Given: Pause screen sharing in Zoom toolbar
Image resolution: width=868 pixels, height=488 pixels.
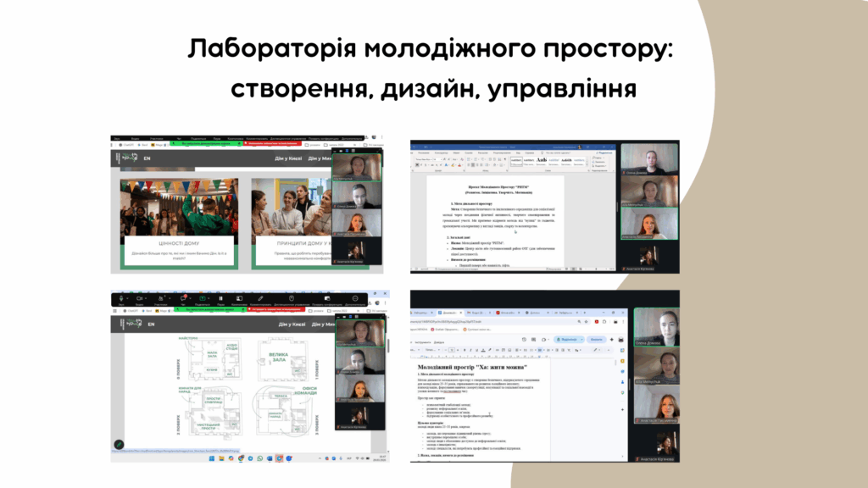Looking at the screenshot, I should [220, 298].
